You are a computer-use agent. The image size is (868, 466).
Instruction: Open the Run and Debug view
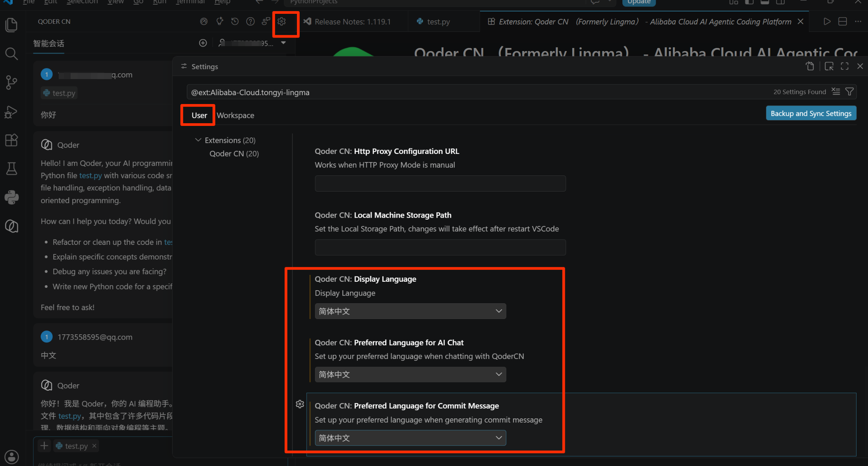[x=12, y=112]
